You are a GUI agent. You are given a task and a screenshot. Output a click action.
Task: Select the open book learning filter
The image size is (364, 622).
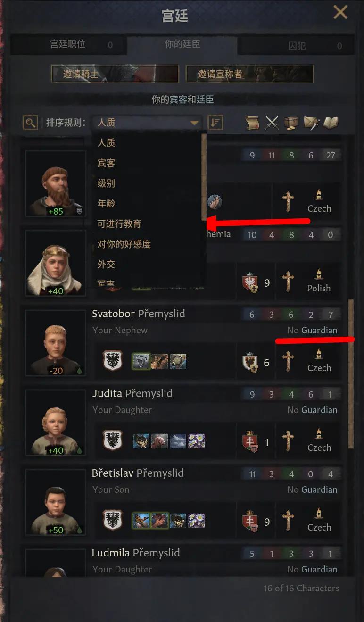331,123
